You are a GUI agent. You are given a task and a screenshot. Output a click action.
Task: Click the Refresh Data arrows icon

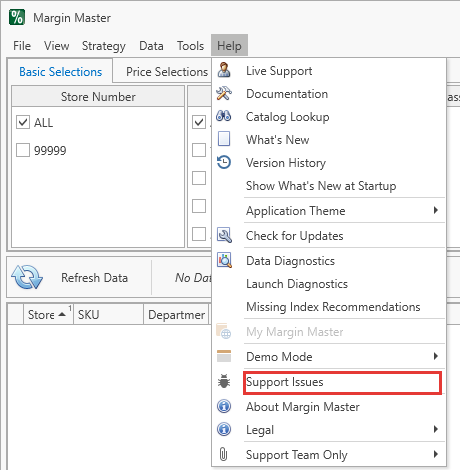tap(27, 277)
